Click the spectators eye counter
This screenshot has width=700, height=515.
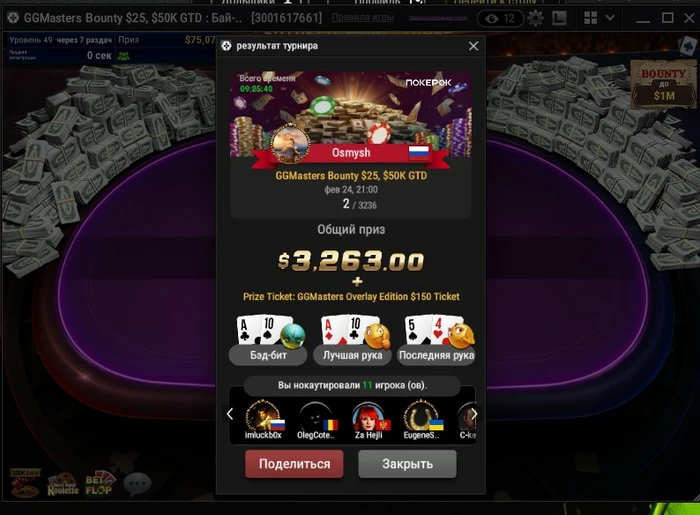coord(500,18)
